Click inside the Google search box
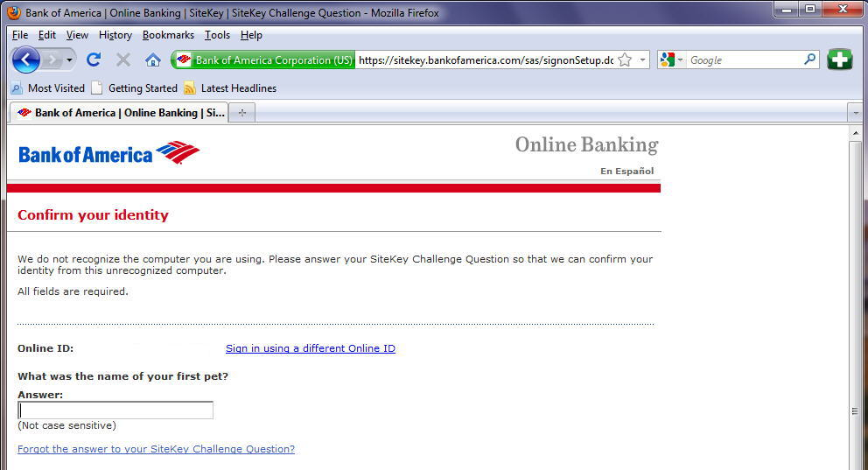This screenshot has height=470, width=868. point(745,60)
